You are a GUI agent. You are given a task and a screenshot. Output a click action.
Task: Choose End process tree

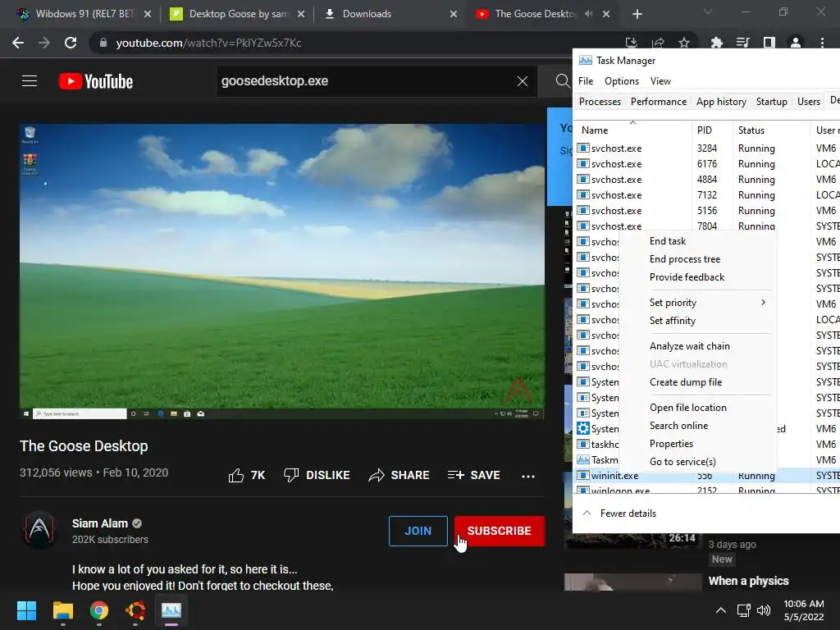[685, 259]
